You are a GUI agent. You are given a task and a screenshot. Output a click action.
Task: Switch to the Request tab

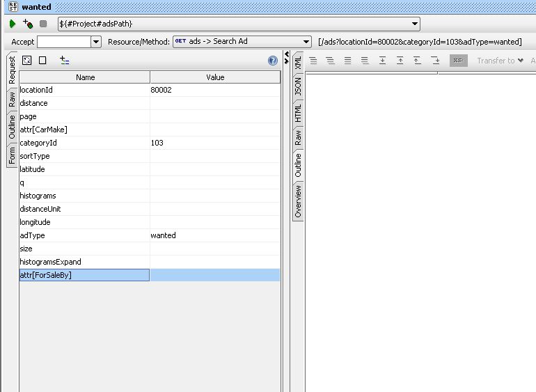(x=12, y=70)
